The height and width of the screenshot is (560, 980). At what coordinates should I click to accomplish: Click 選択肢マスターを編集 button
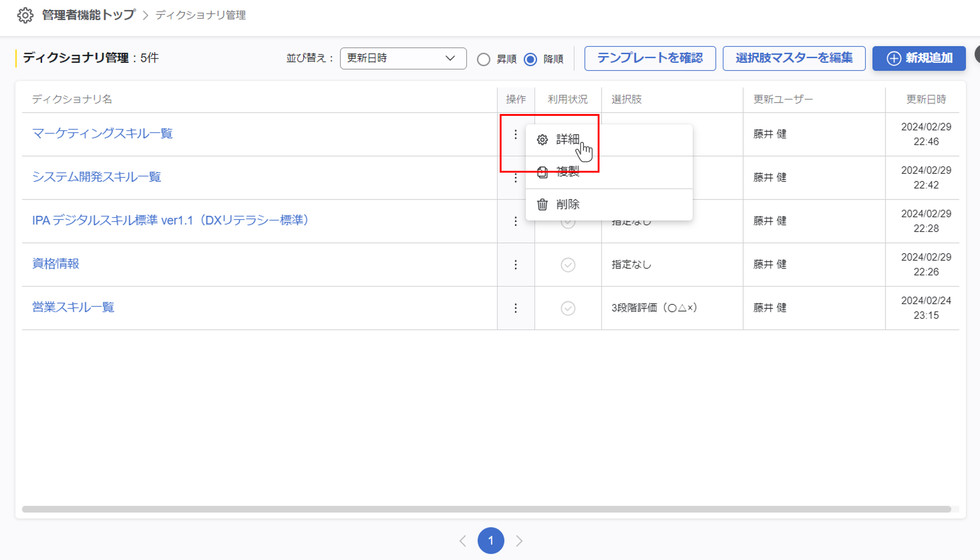pos(794,58)
